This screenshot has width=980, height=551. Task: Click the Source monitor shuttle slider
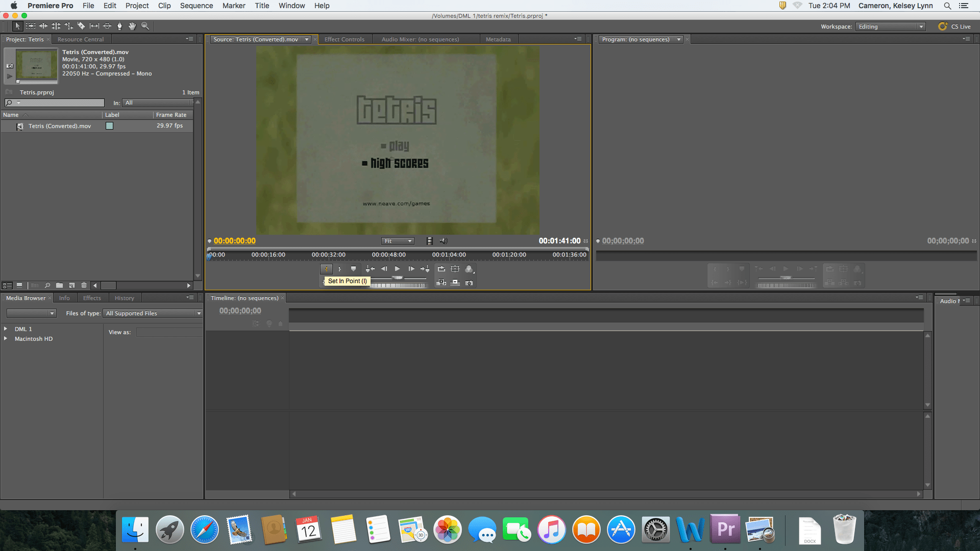tap(397, 278)
